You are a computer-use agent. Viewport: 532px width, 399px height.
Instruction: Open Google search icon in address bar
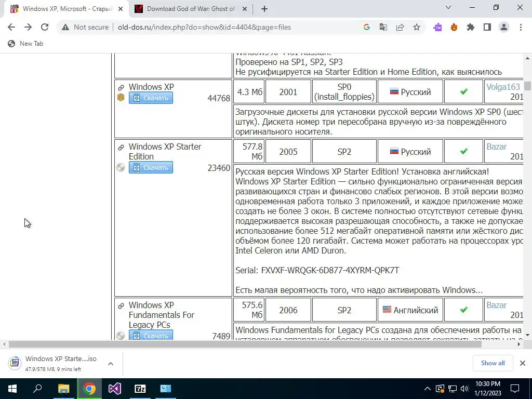click(366, 27)
